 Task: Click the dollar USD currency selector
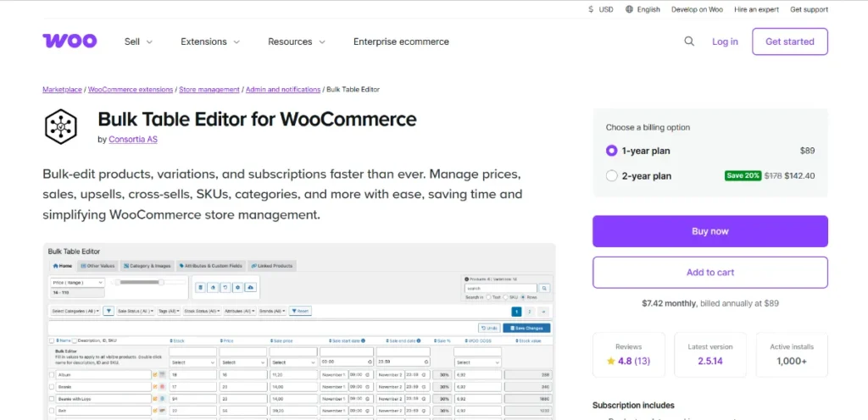tap(600, 9)
